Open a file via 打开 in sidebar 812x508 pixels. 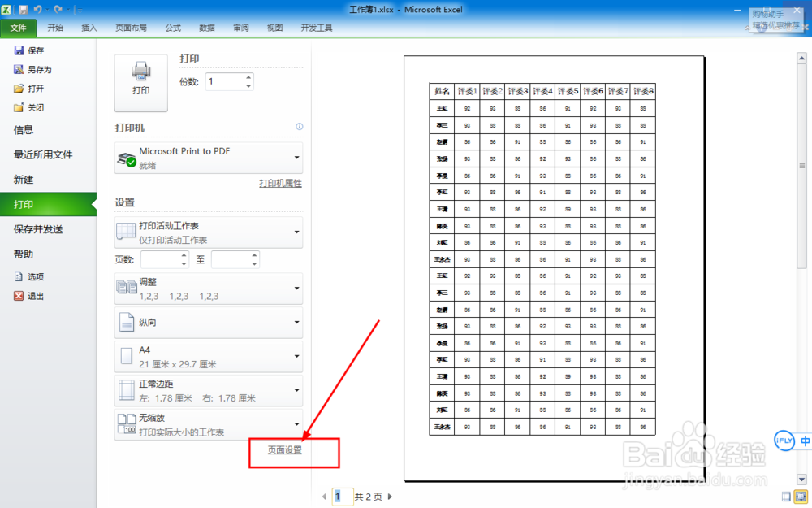(29, 89)
